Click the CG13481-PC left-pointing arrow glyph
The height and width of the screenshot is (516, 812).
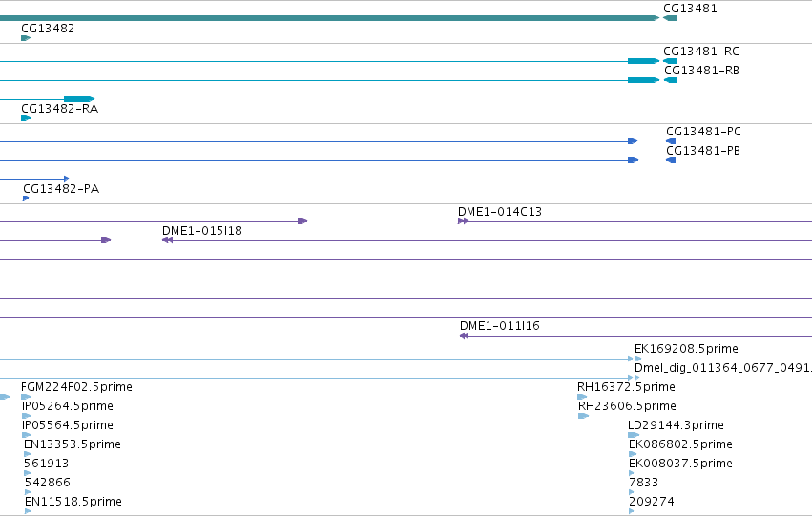[x=671, y=141]
